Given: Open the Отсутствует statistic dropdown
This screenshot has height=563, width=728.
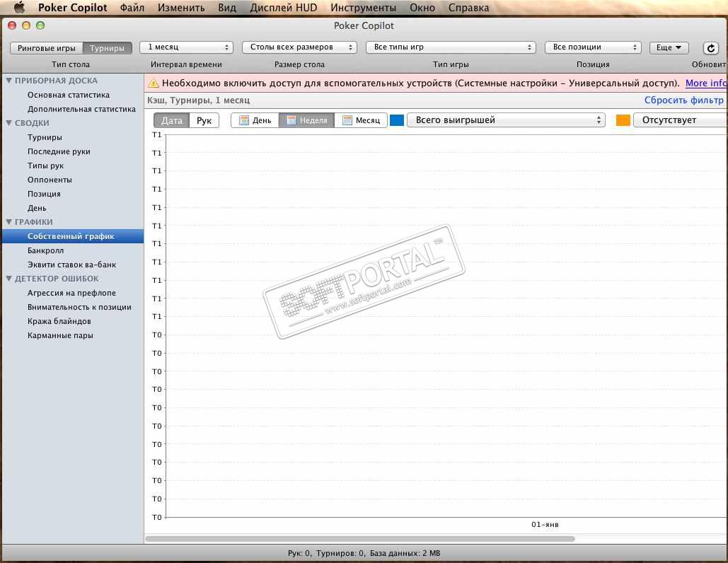Looking at the screenshot, I should (x=681, y=120).
